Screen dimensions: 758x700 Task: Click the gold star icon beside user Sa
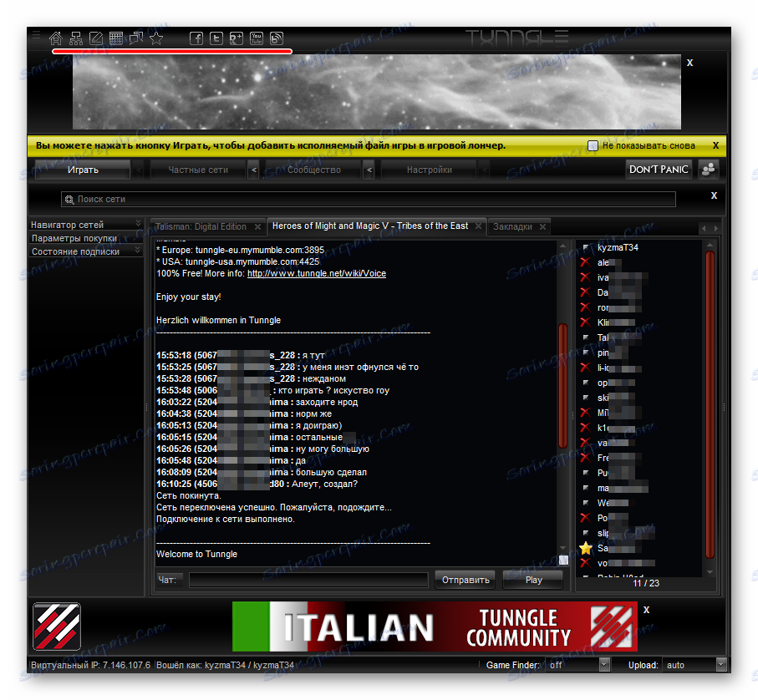(586, 548)
